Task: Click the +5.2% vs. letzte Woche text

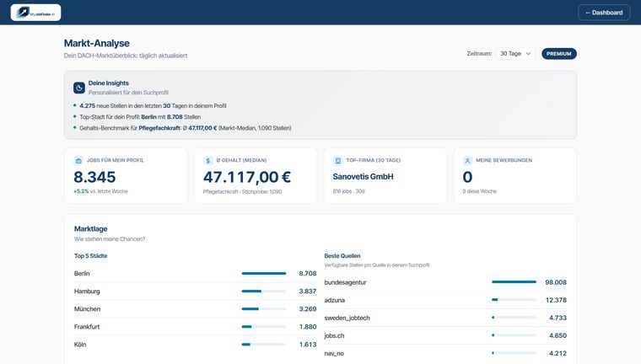Action: click(x=100, y=191)
